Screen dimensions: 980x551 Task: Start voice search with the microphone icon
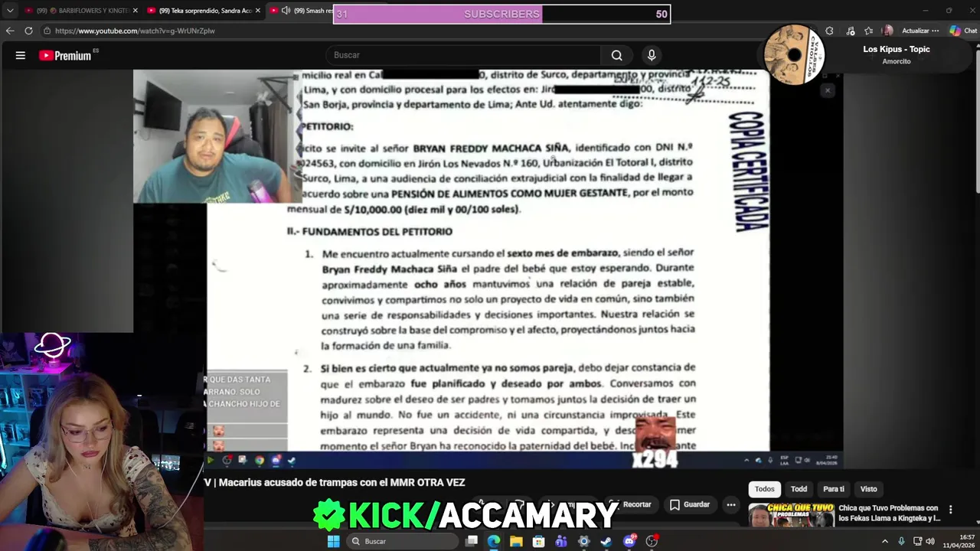[652, 55]
